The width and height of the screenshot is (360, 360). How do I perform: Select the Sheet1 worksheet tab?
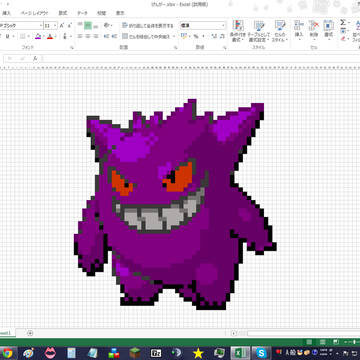coord(6,333)
